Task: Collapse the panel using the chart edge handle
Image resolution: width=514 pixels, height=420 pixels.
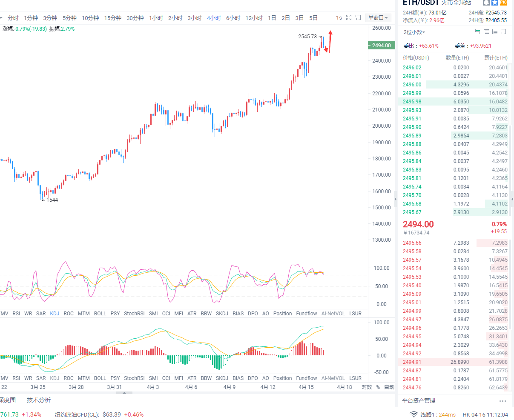Action: tap(396, 199)
